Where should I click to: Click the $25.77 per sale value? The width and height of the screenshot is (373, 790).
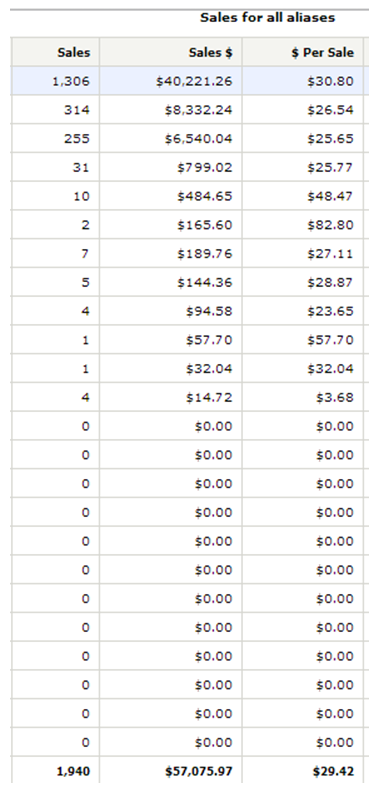click(331, 167)
